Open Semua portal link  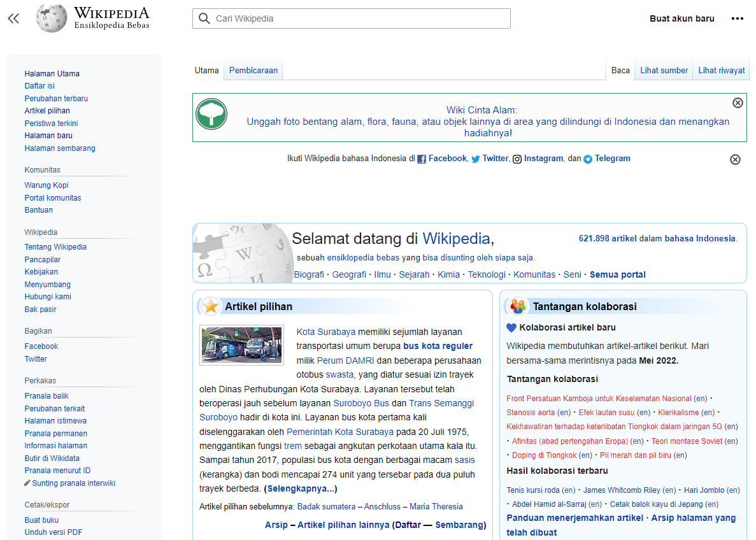(x=618, y=274)
